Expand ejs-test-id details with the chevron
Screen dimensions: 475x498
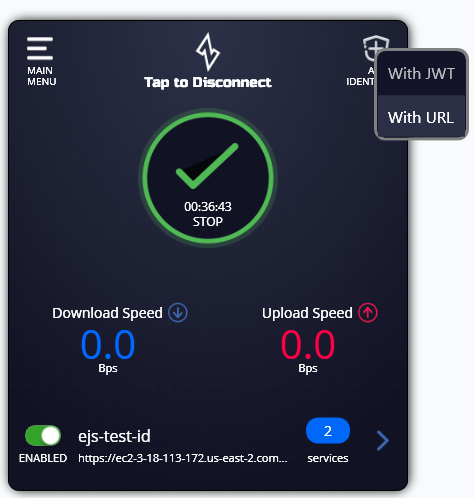pos(383,440)
